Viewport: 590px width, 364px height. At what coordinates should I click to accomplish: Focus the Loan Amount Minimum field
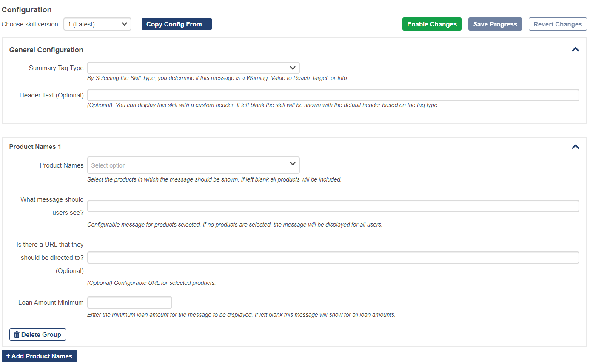(x=130, y=303)
